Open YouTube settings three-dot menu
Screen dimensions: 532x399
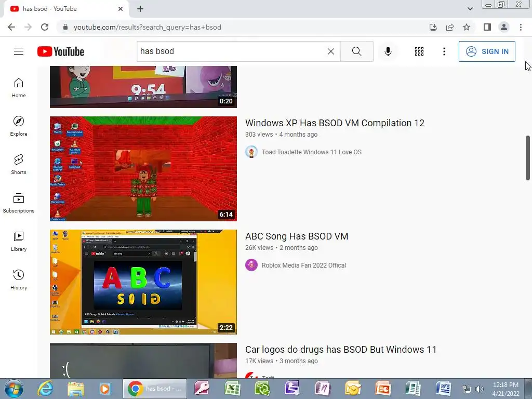pos(444,51)
